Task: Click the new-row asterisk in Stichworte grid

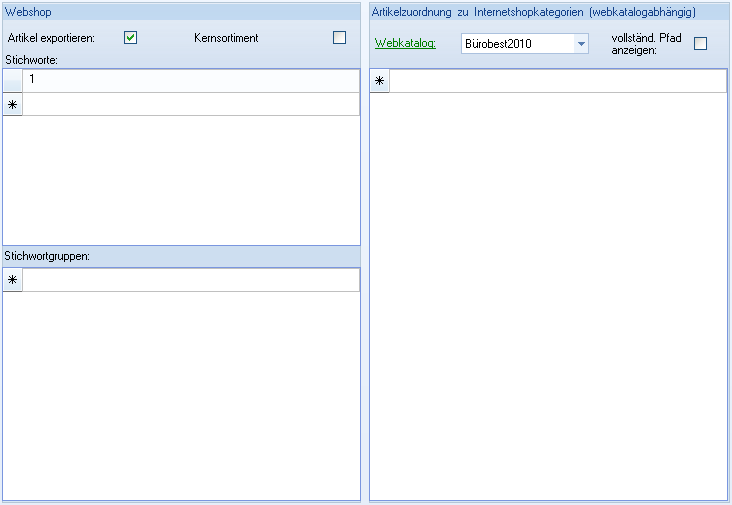Action: [13, 104]
